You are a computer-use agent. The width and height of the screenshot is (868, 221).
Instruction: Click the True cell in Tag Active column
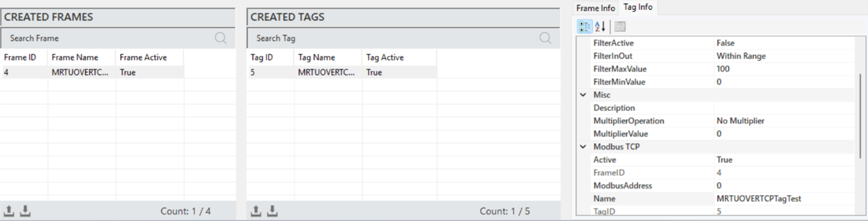[x=400, y=72]
